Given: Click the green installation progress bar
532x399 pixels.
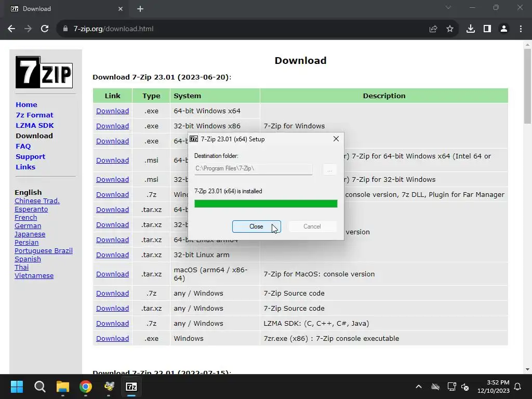Looking at the screenshot, I should pos(265,204).
